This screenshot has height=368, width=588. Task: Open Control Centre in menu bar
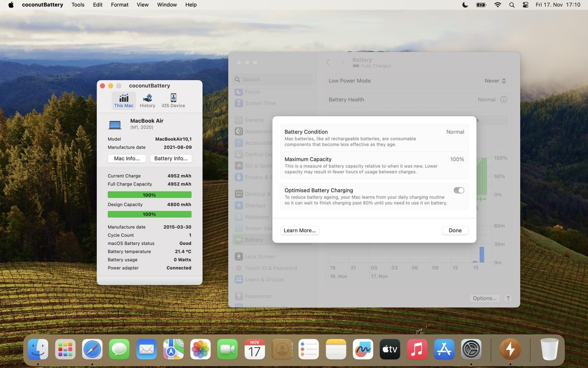click(525, 5)
